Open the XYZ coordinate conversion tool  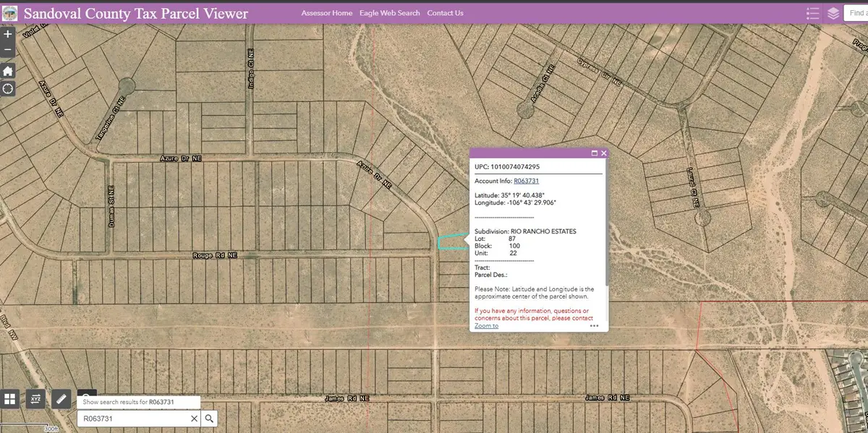35,398
